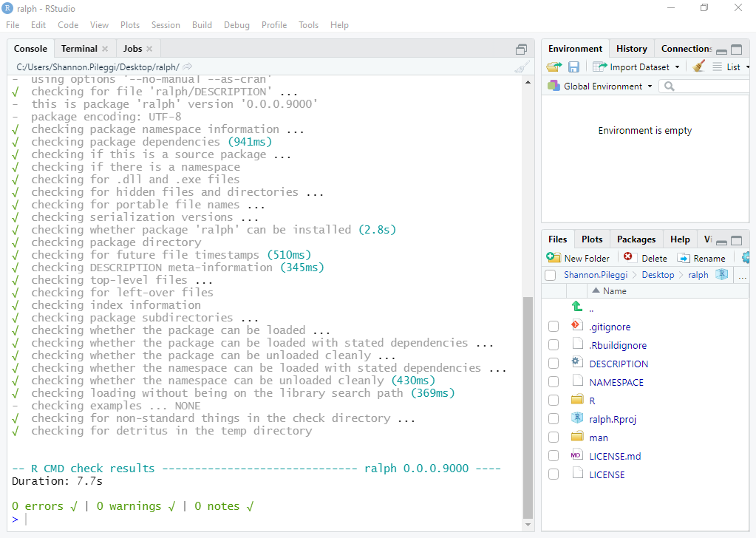This screenshot has height=538, width=756.
Task: Click the search magnifier in Environment pane
Action: pos(670,86)
